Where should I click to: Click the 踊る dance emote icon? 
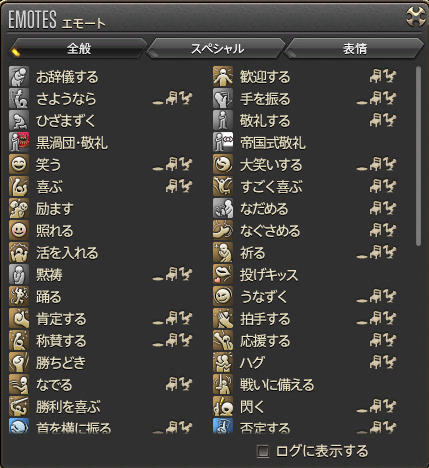click(x=19, y=296)
